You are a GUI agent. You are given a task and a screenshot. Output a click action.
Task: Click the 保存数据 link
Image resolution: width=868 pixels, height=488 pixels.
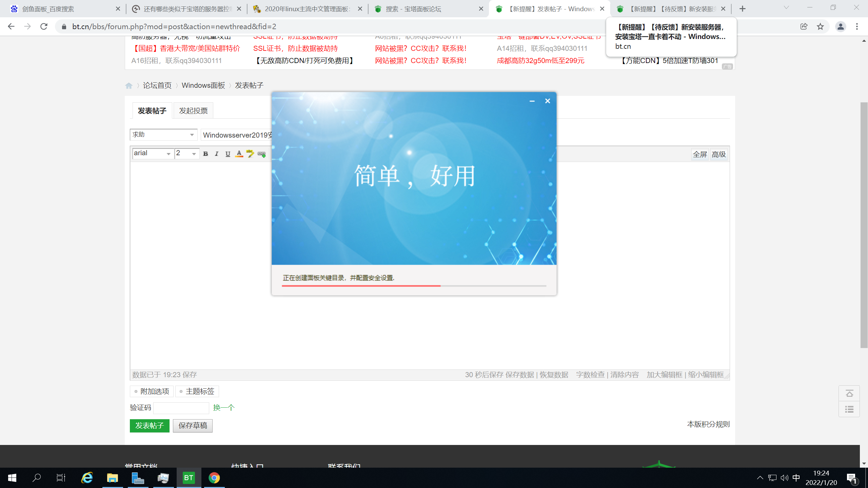[x=519, y=375]
